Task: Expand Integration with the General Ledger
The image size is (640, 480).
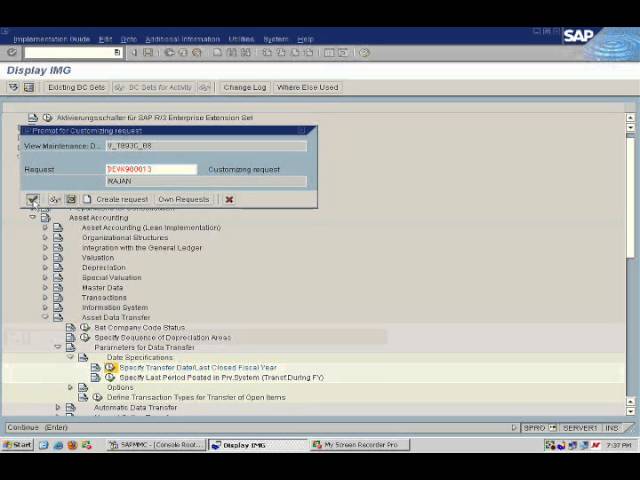Action: click(45, 247)
